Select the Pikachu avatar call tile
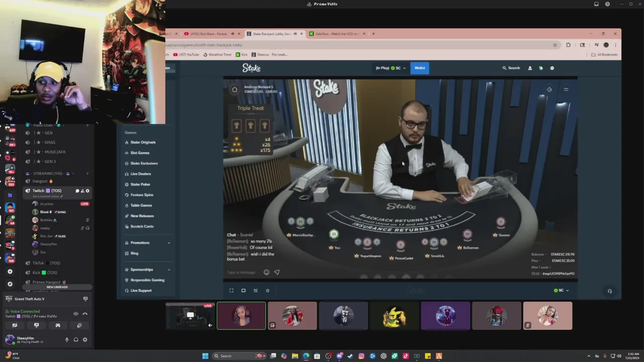 (x=394, y=316)
